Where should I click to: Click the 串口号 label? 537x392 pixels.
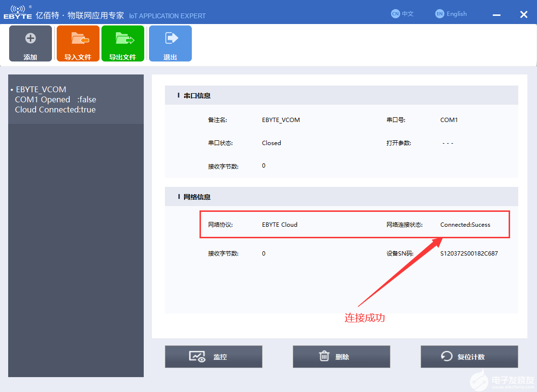click(x=396, y=120)
